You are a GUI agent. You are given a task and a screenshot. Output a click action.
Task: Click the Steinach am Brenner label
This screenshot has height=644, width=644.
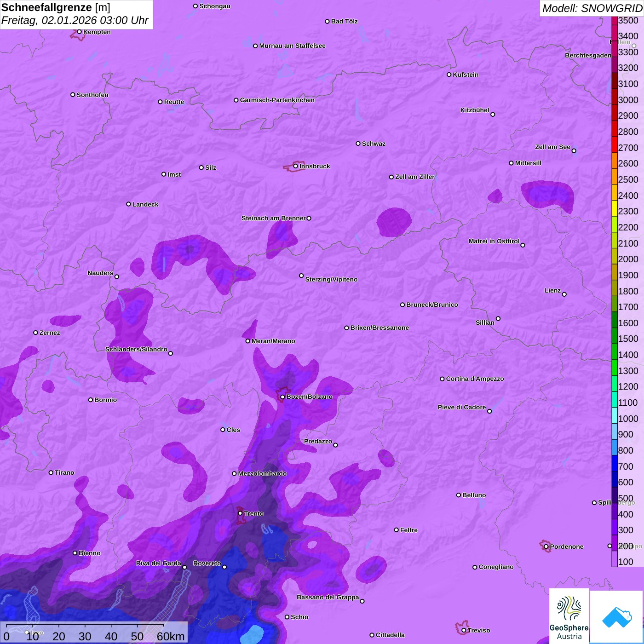(x=273, y=218)
